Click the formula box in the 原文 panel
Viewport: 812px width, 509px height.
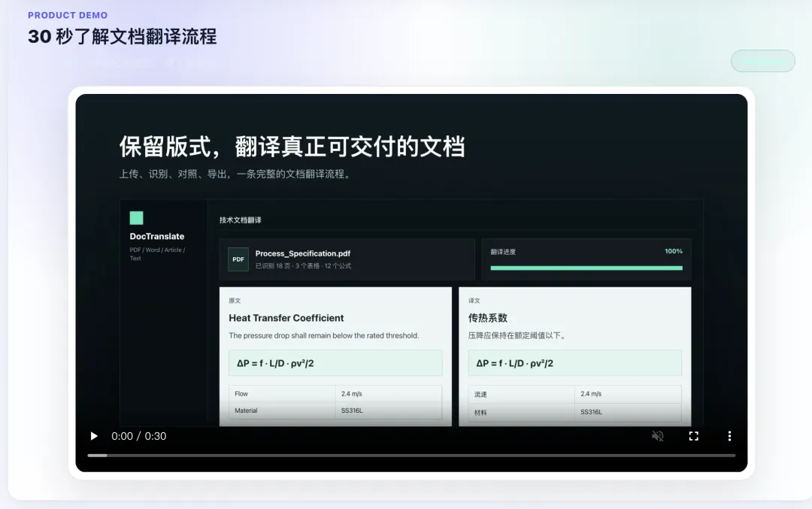pos(335,363)
